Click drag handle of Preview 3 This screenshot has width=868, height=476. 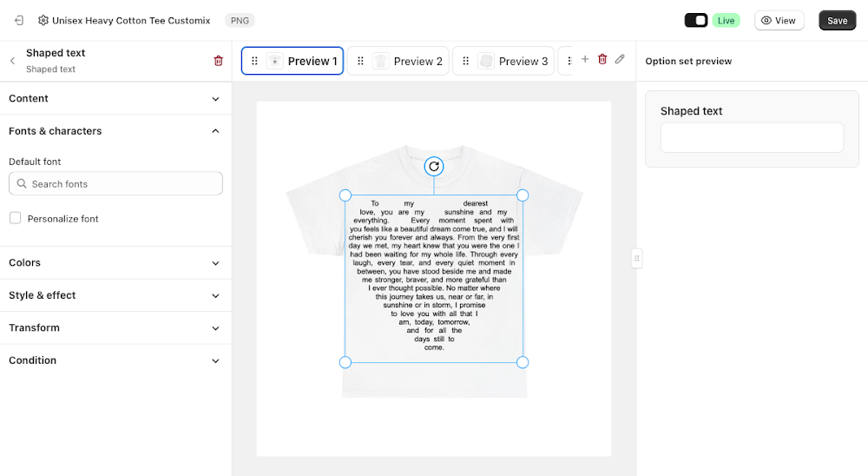coord(465,61)
